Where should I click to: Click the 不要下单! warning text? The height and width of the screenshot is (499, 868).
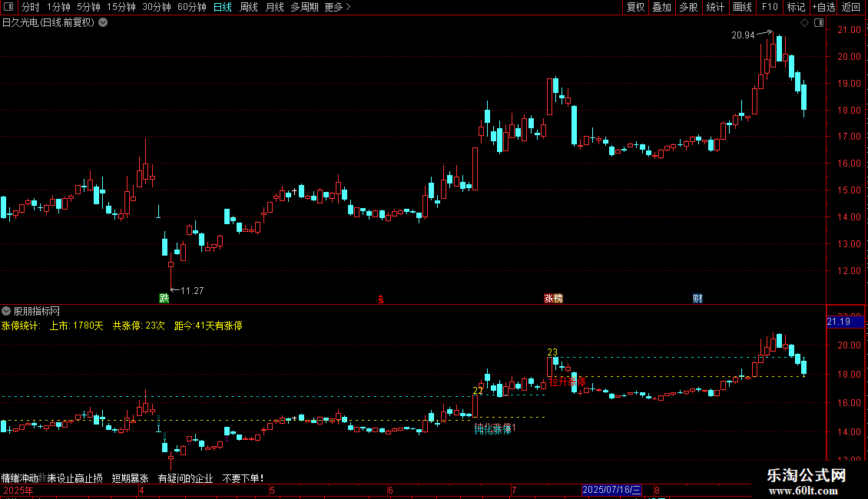pos(243,478)
